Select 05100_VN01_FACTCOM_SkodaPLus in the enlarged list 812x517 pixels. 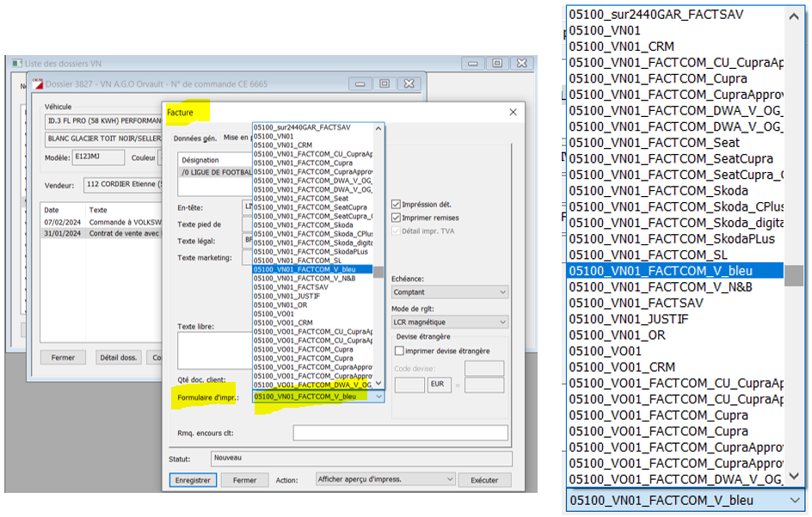click(x=675, y=239)
